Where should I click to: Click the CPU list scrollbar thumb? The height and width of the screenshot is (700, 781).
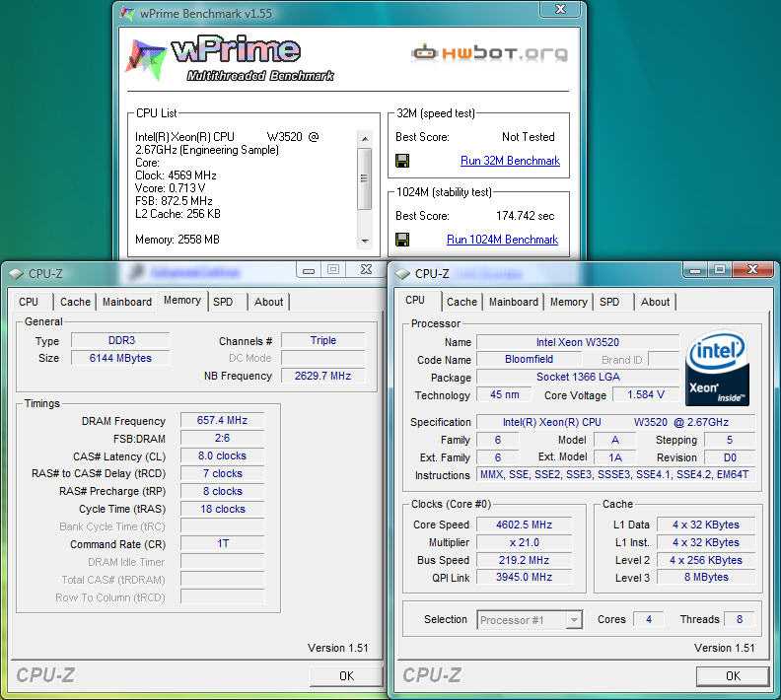(x=365, y=178)
